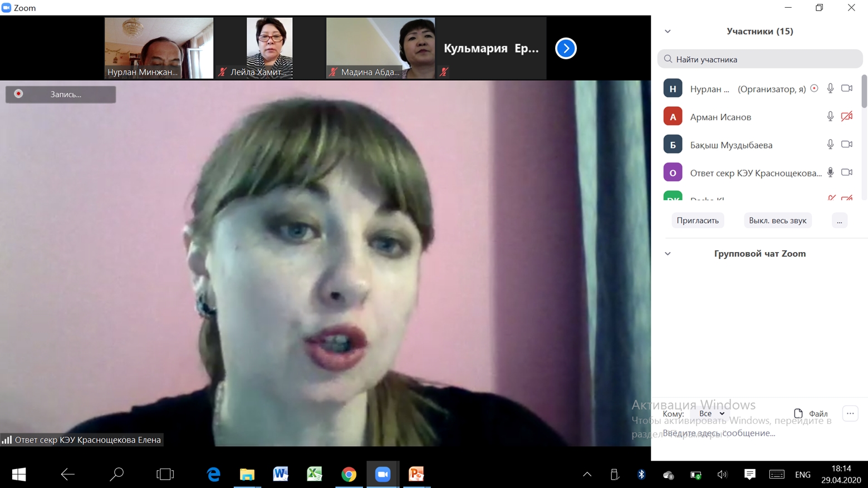Click the next participants arrow button
868x488 pixels.
pyautogui.click(x=566, y=48)
